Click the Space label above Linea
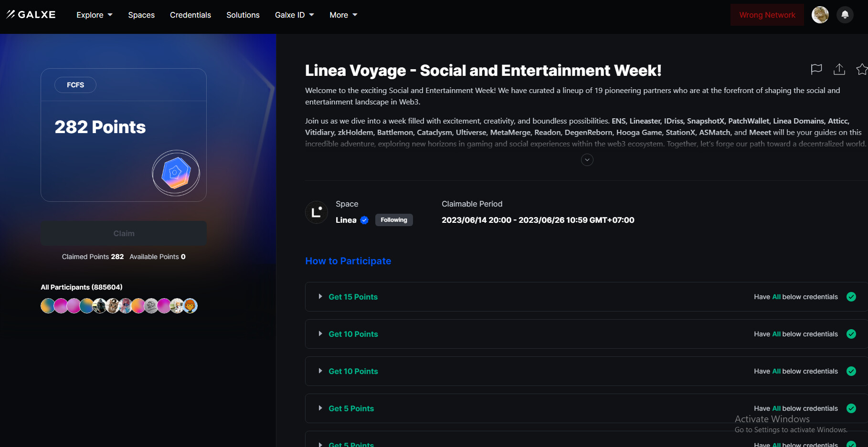This screenshot has width=868, height=447. (x=347, y=204)
